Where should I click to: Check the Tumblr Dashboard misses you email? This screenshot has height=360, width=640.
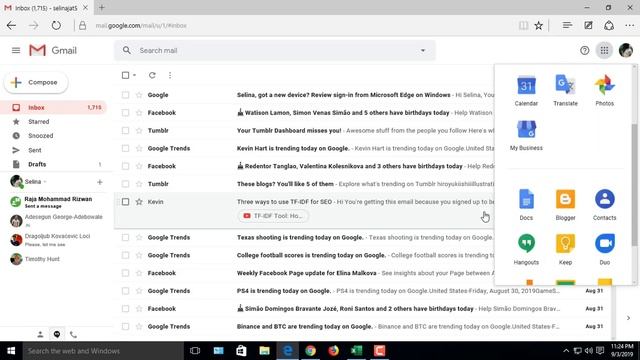point(125,131)
